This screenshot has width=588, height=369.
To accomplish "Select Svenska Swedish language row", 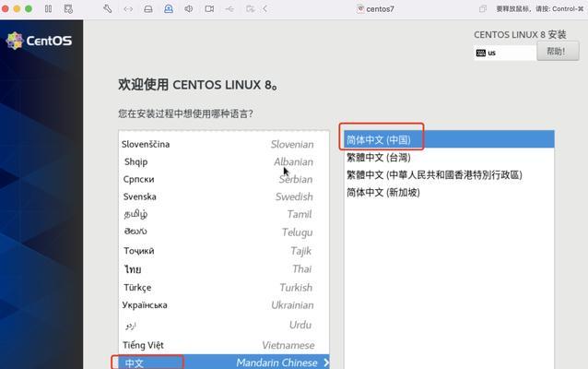I will pos(224,196).
